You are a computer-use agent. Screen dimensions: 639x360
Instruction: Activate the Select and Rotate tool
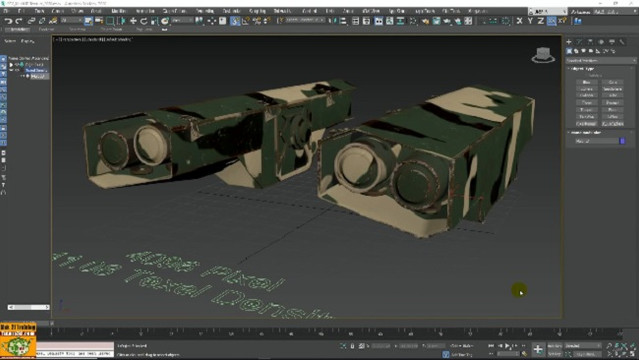click(x=143, y=21)
